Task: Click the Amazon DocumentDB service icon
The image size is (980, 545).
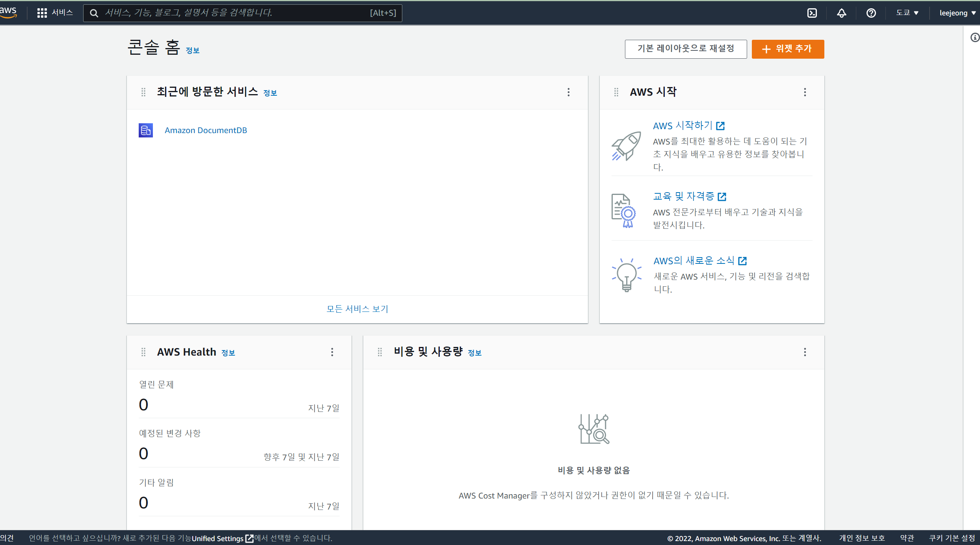Action: point(146,130)
